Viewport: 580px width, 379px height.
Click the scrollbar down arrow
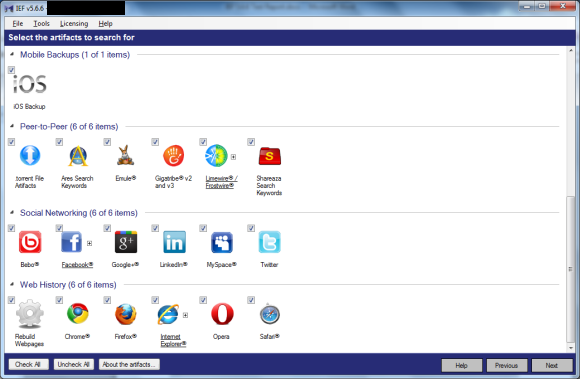click(x=571, y=348)
